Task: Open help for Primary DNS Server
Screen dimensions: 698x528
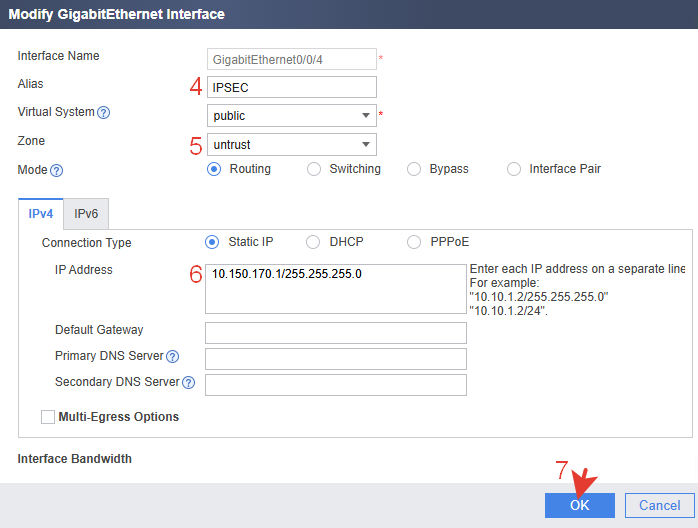Action: click(x=172, y=357)
